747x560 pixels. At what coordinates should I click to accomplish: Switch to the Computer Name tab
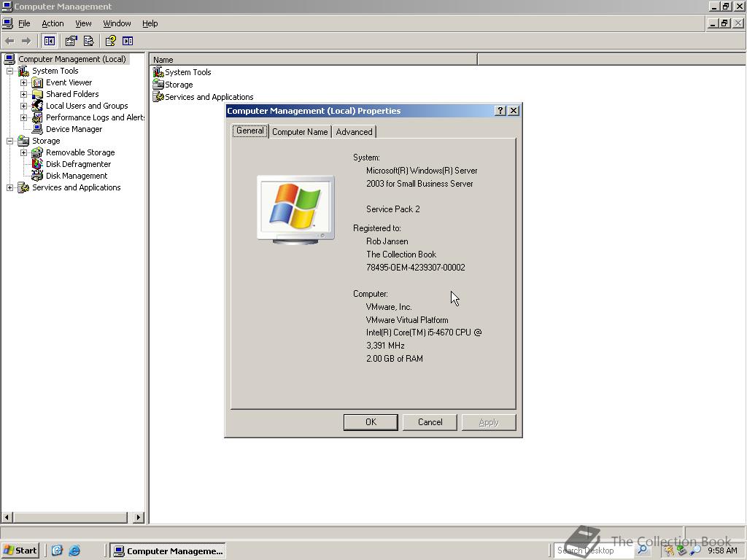[x=300, y=132]
